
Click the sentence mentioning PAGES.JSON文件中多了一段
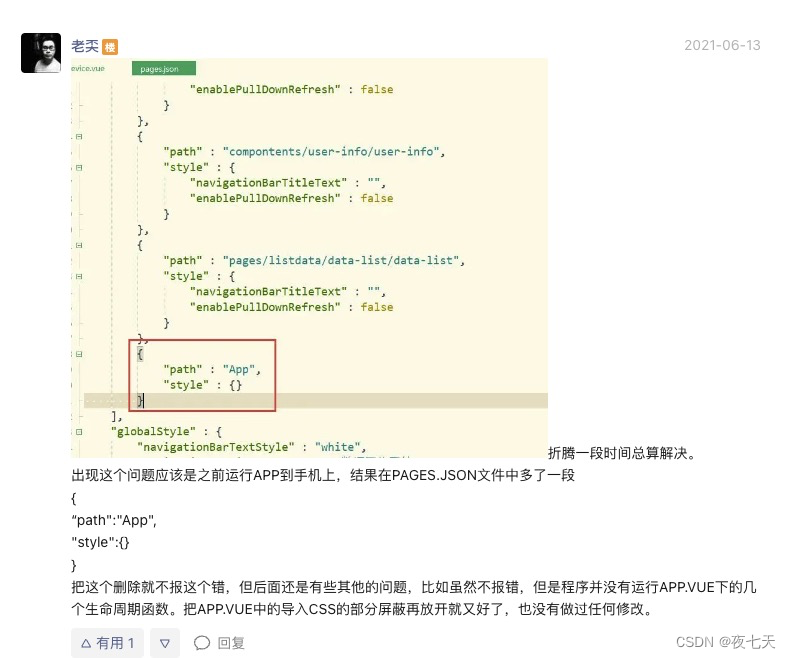(323, 475)
